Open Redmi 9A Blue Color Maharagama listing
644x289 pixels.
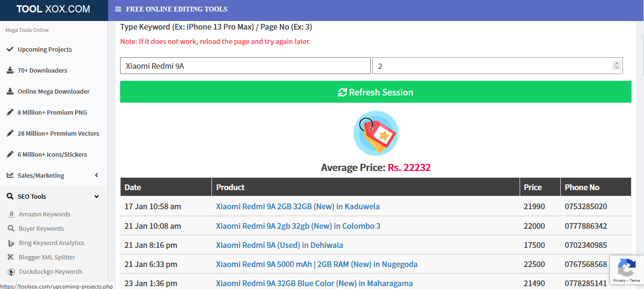tap(314, 283)
